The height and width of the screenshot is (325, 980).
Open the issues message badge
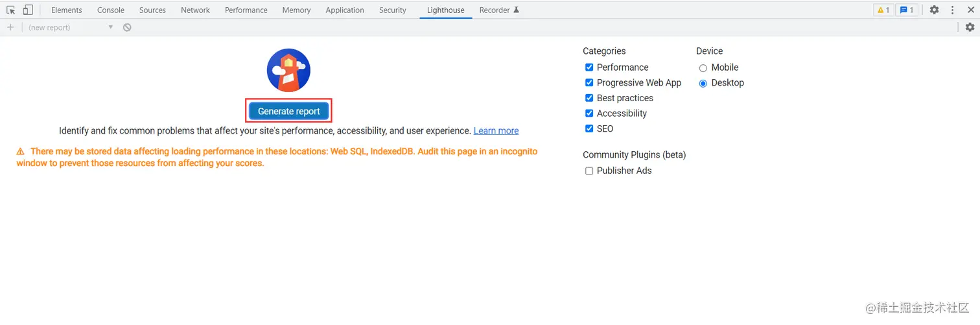click(907, 10)
